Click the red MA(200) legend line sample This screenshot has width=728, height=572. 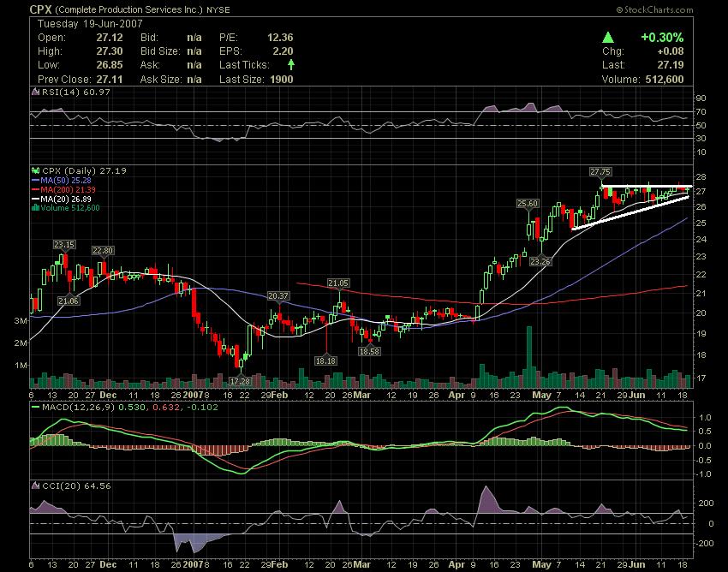pyautogui.click(x=36, y=189)
